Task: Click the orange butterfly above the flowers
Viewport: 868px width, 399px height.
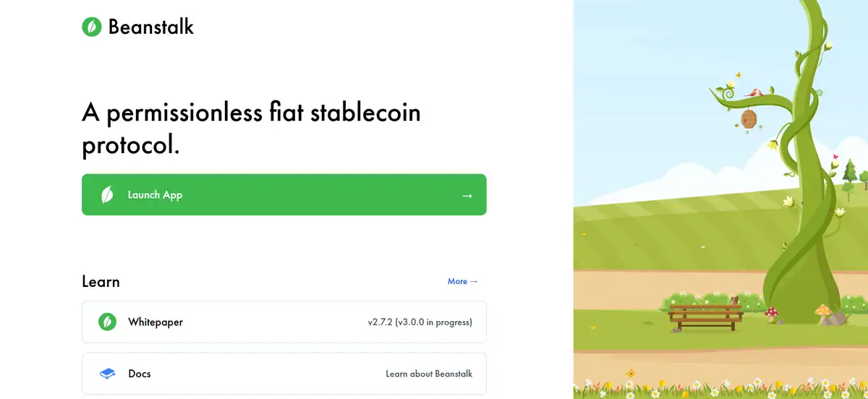Action: pos(630,373)
